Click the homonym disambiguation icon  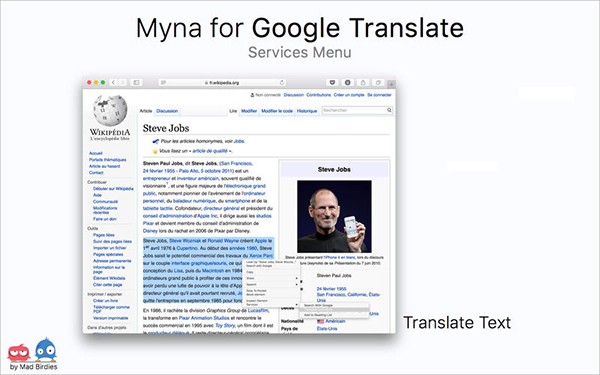[155, 141]
